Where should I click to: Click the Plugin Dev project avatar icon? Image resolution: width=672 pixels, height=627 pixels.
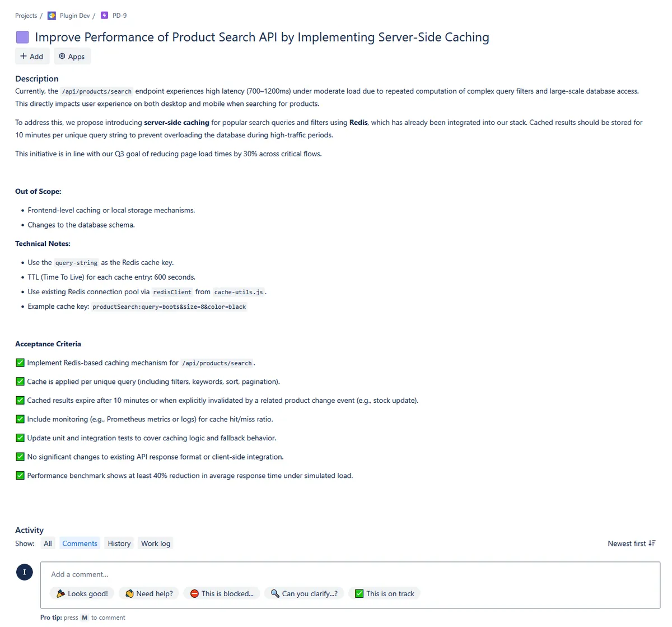point(52,16)
